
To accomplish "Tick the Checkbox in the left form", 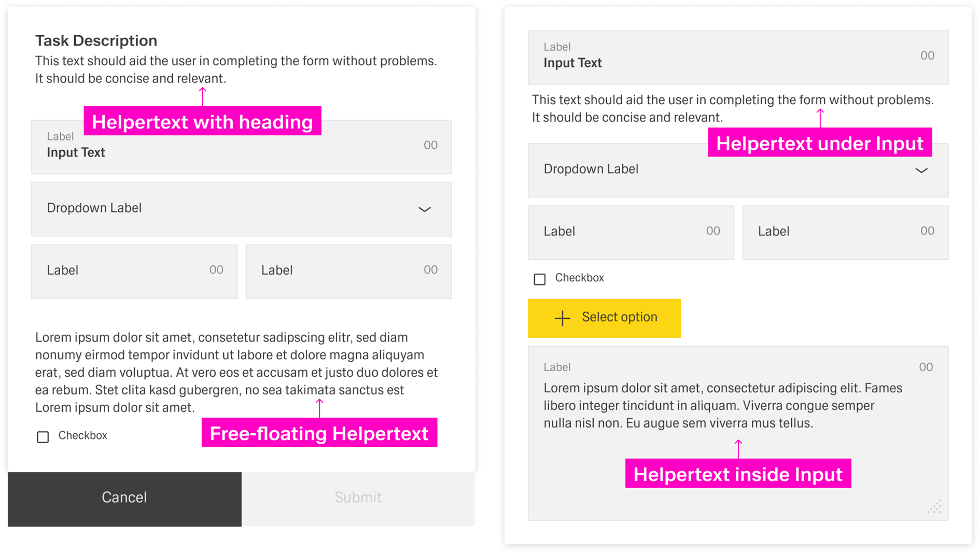I will click(43, 437).
